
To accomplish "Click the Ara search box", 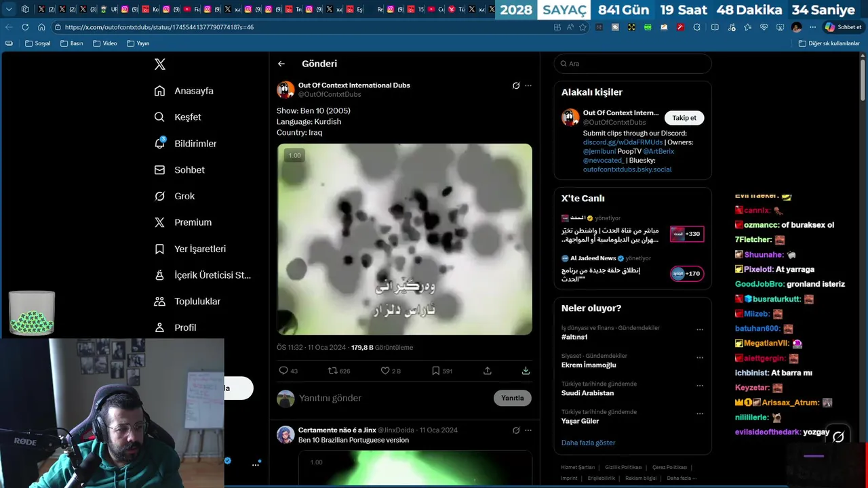I will pyautogui.click(x=633, y=64).
